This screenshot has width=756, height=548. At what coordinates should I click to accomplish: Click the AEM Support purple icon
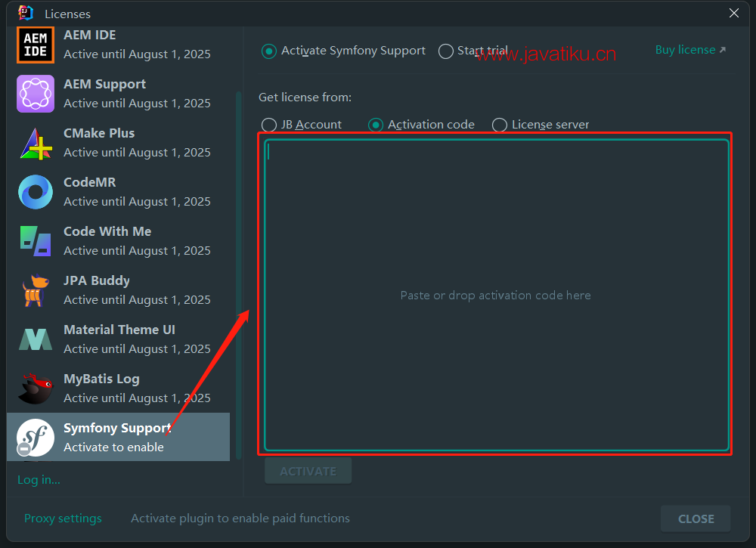click(x=36, y=94)
